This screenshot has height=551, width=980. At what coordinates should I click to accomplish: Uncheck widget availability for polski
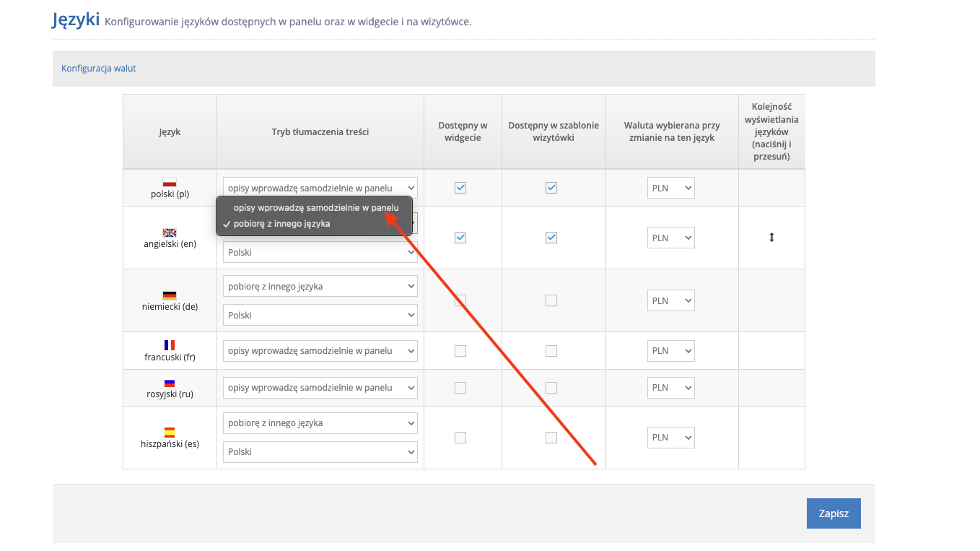point(460,188)
